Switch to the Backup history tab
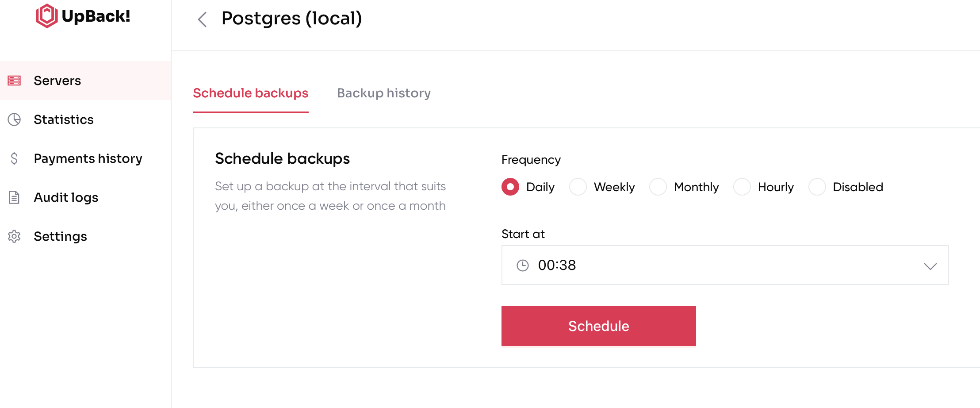980x408 pixels. click(x=383, y=93)
